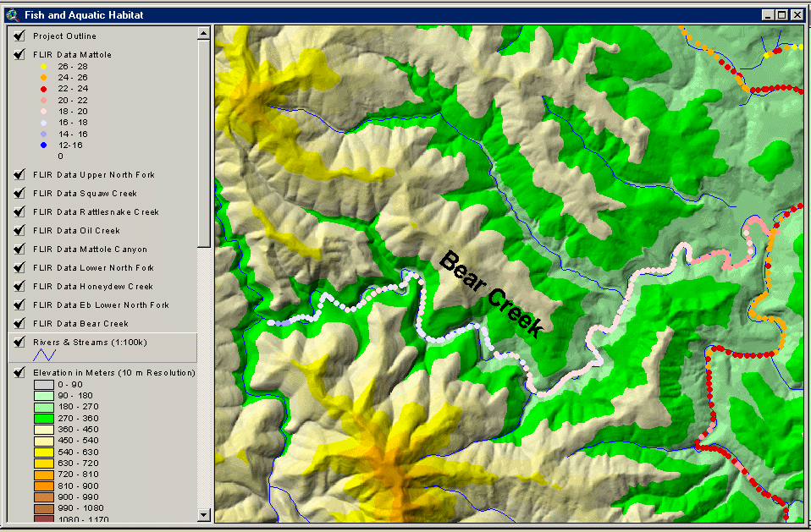Disable FLIR Data Oil Creek layer
Screen dimensions: 811x532
click(x=19, y=230)
